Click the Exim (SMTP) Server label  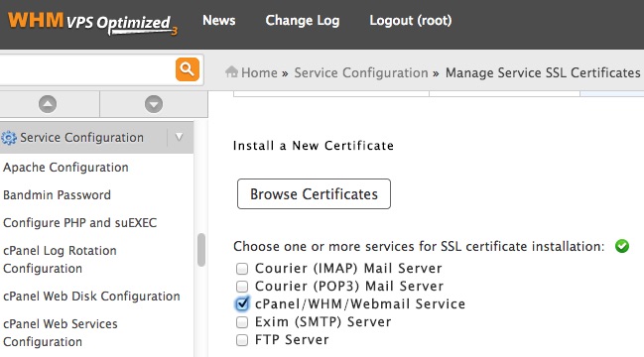point(322,322)
